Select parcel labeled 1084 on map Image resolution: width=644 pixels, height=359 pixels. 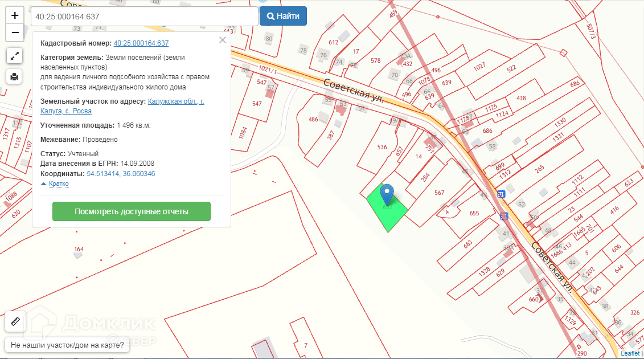(x=243, y=133)
